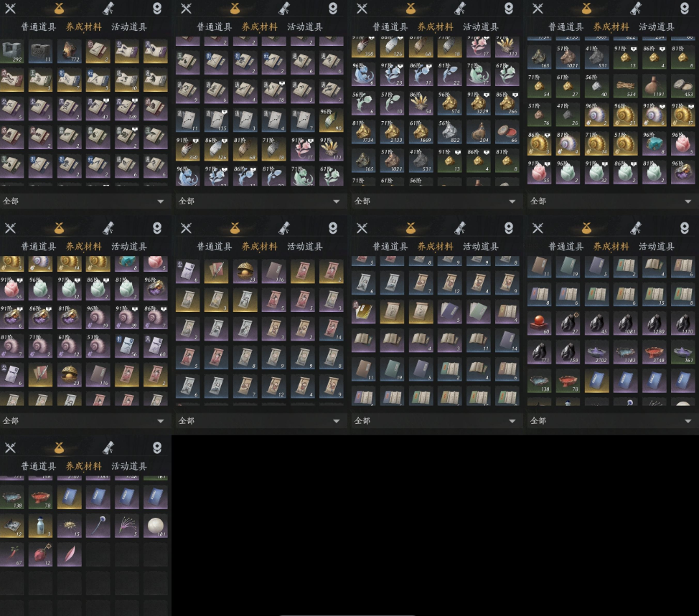Select the stone block item showing 292
This screenshot has height=616, width=699.
12,51
